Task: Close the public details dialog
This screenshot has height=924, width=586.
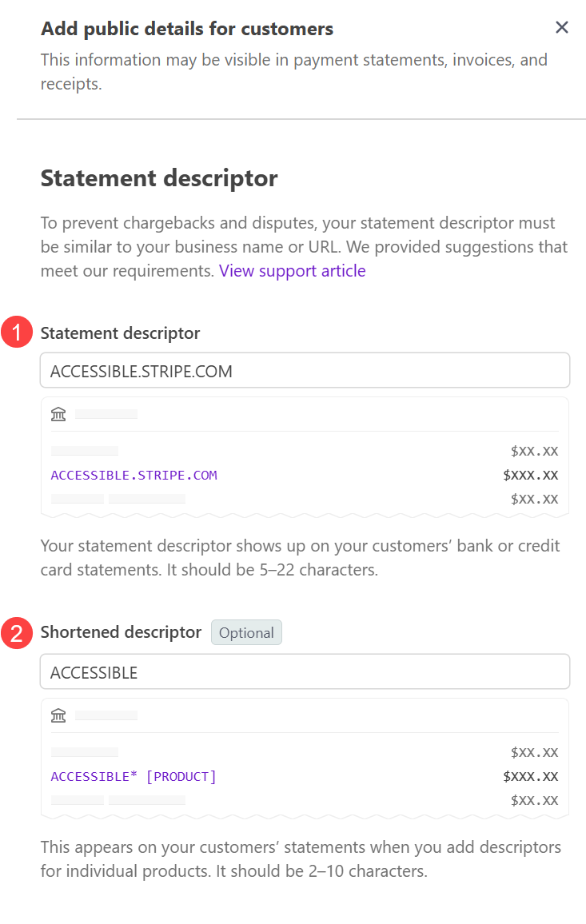Action: 561,28
